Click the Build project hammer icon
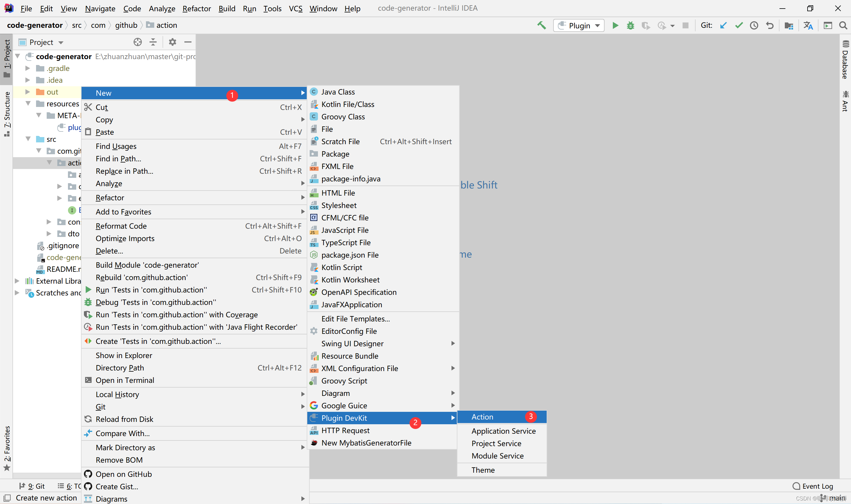Image resolution: width=851 pixels, height=504 pixels. click(x=541, y=25)
